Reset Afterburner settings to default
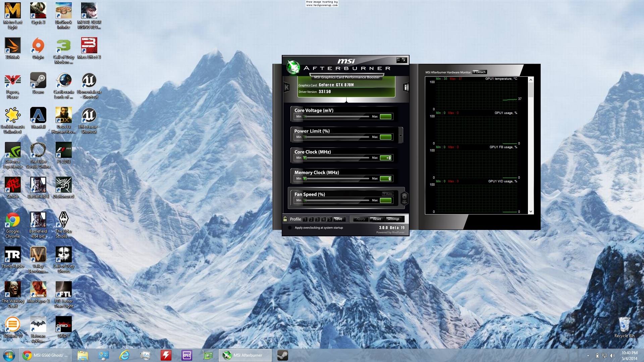 coord(377,219)
